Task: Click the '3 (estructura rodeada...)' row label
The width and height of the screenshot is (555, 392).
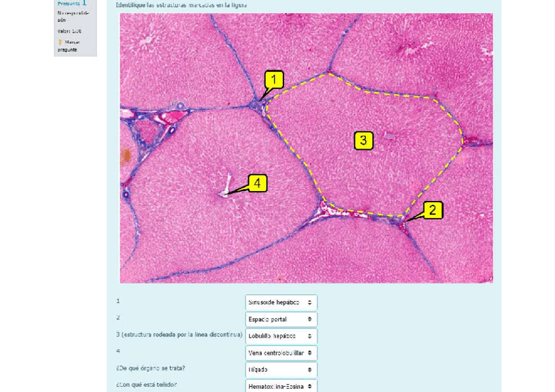Action: [179, 334]
